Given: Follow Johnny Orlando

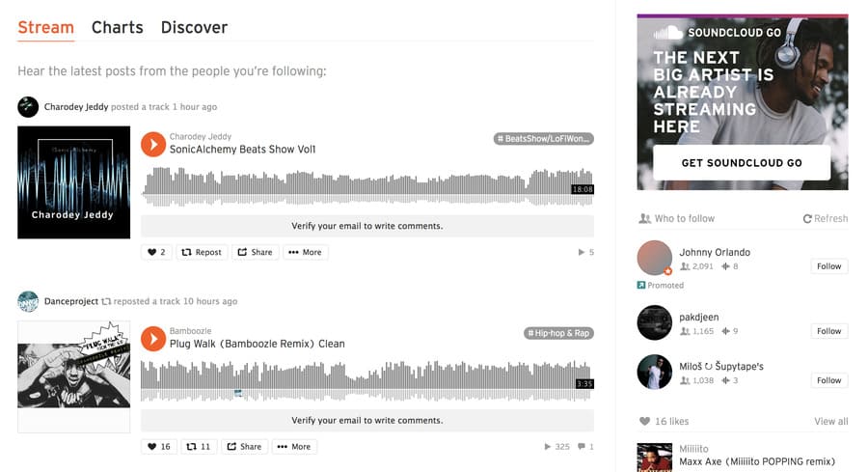Looking at the screenshot, I should click(x=828, y=266).
